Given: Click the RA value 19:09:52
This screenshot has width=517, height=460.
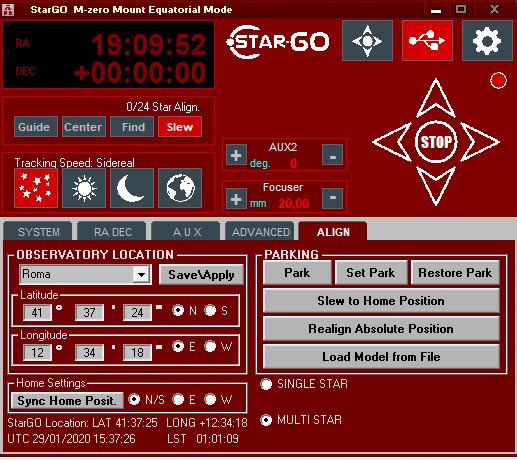Looking at the screenshot, I should [149, 45].
